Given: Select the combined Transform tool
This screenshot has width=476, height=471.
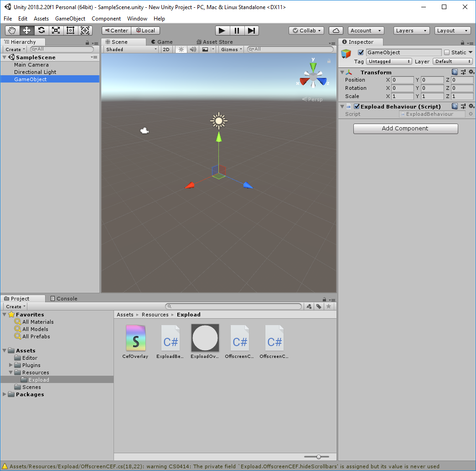Looking at the screenshot, I should click(85, 31).
